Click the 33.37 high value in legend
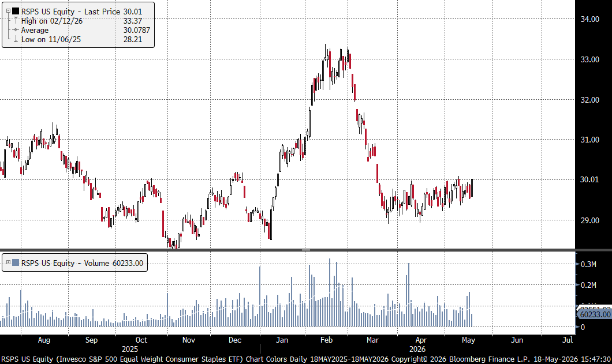The height and width of the screenshot is (364, 612). [x=133, y=21]
